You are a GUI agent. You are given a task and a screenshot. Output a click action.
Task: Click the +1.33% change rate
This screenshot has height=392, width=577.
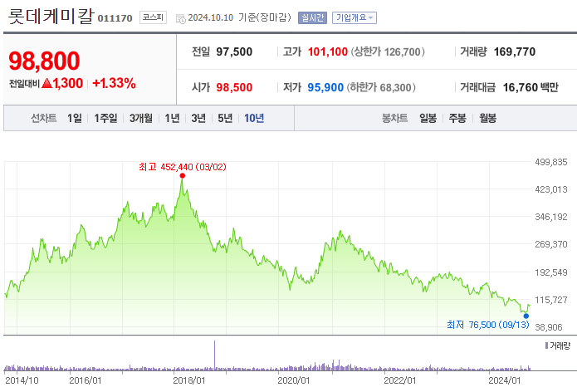114,83
